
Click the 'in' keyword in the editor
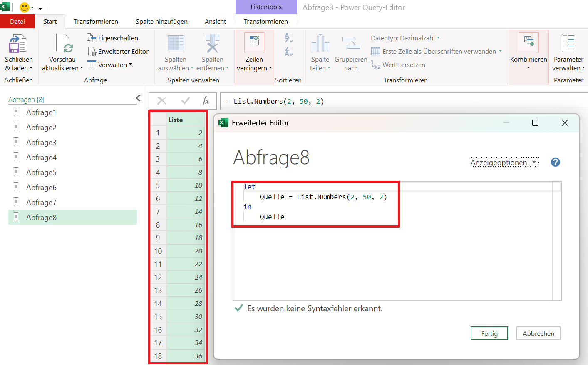tap(247, 207)
